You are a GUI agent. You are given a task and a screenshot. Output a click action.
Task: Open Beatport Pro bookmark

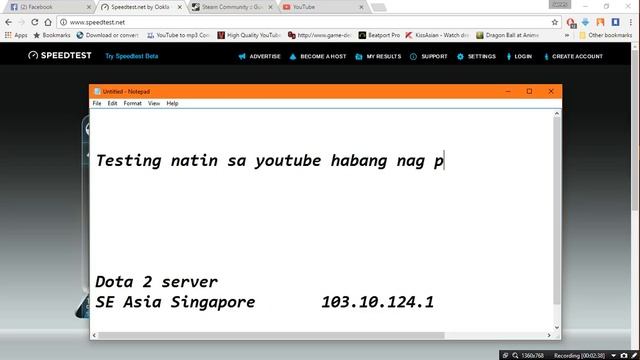click(x=379, y=35)
